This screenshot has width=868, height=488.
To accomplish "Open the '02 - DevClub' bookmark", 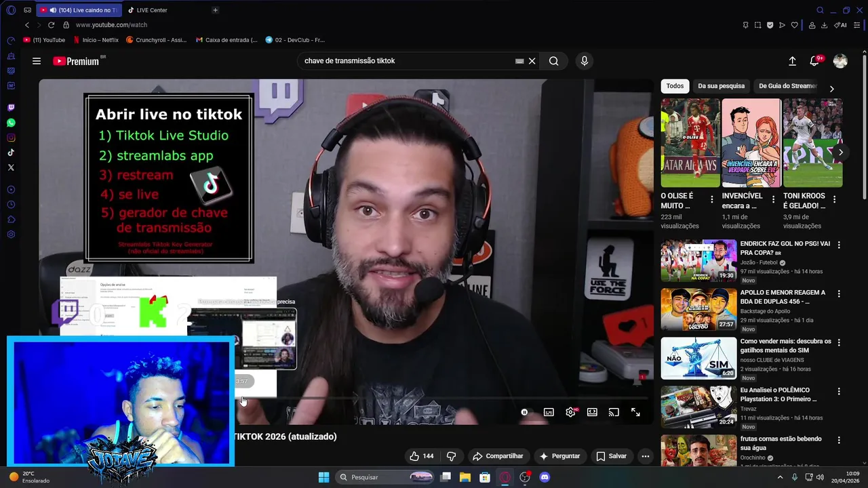I will pos(295,40).
